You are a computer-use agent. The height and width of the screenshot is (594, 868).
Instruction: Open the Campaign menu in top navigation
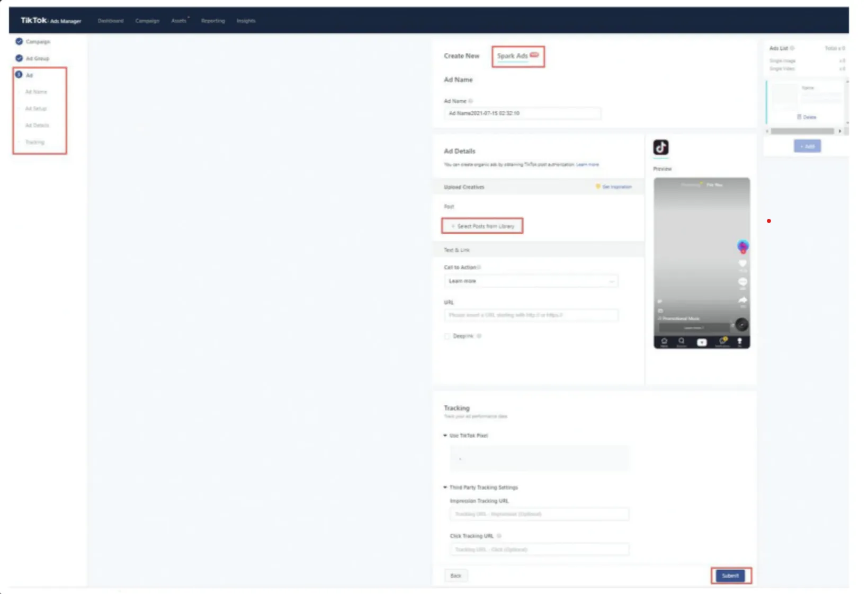[x=147, y=21]
